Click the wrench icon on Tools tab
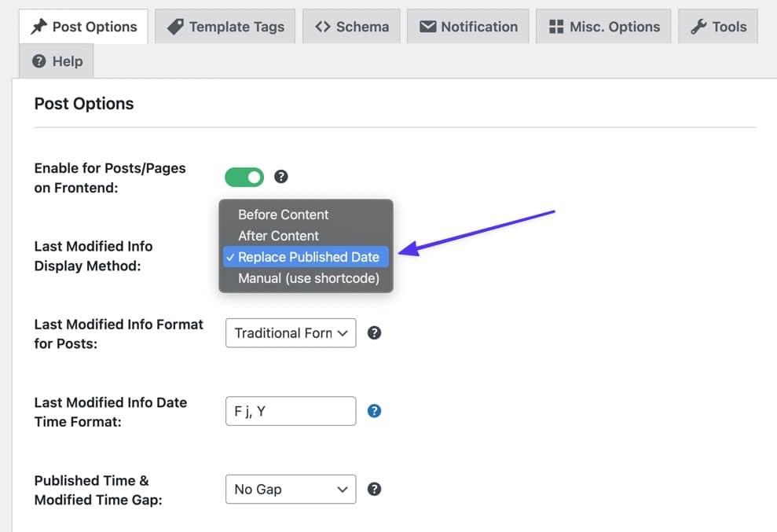This screenshot has height=532, width=777. [x=698, y=26]
